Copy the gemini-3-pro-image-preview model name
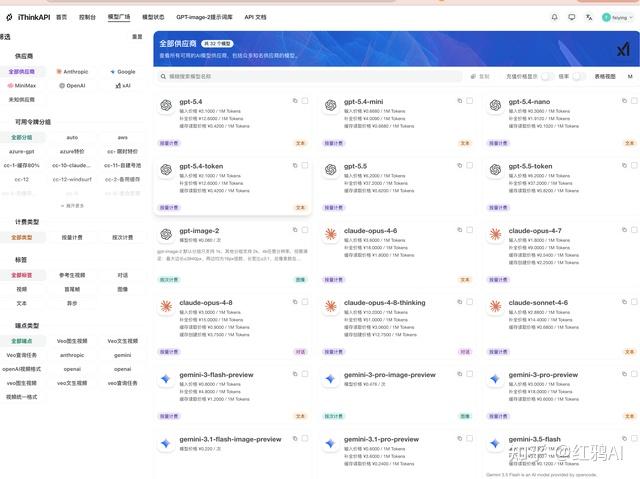The height and width of the screenshot is (479, 640). pyautogui.click(x=460, y=374)
